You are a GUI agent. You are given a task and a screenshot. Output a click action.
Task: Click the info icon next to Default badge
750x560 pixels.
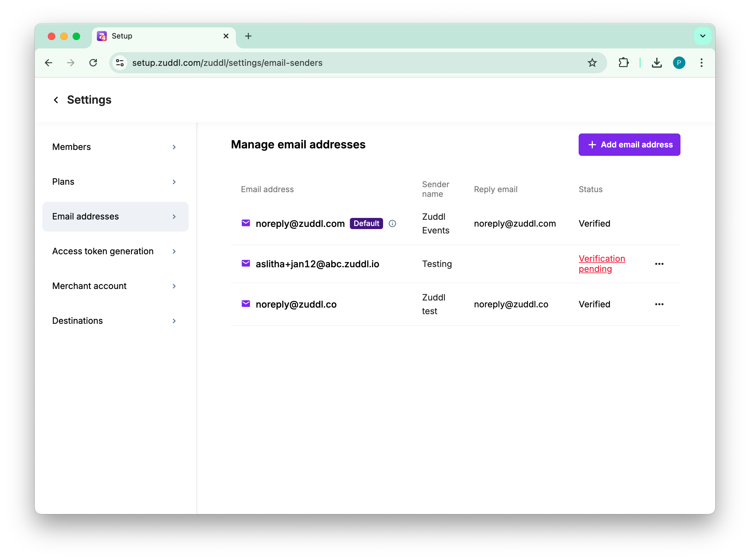click(x=392, y=224)
